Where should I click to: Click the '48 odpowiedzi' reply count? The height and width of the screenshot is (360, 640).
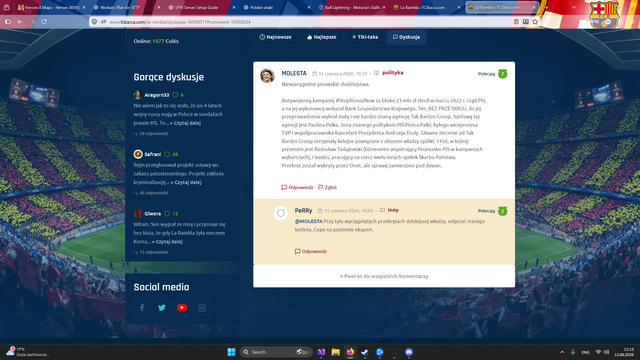pos(151,193)
